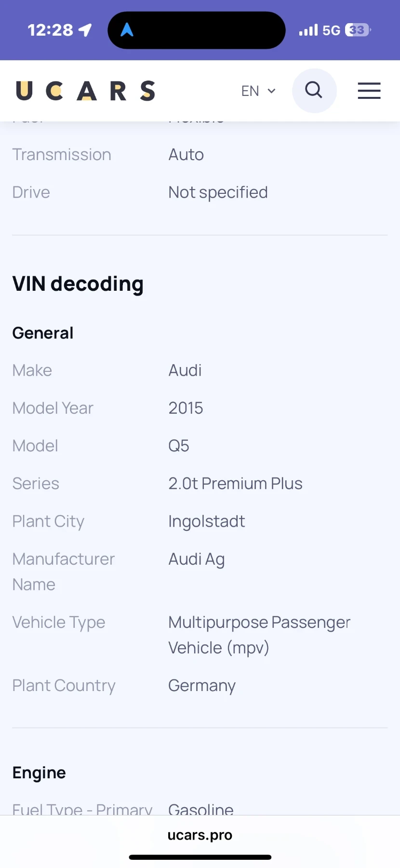400x868 pixels.
Task: Tap the Q5 model value
Action: (179, 446)
